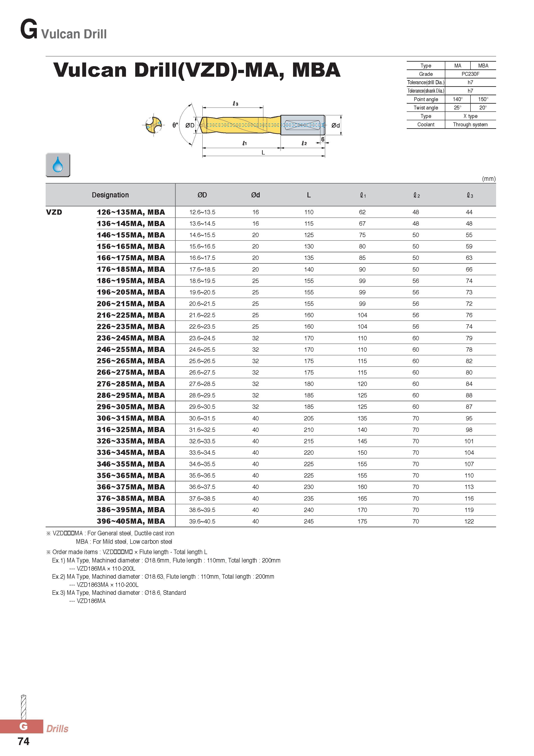This screenshot has height=756, width=534.
Task: Click the "X type" value in spec table
Action: [470, 116]
